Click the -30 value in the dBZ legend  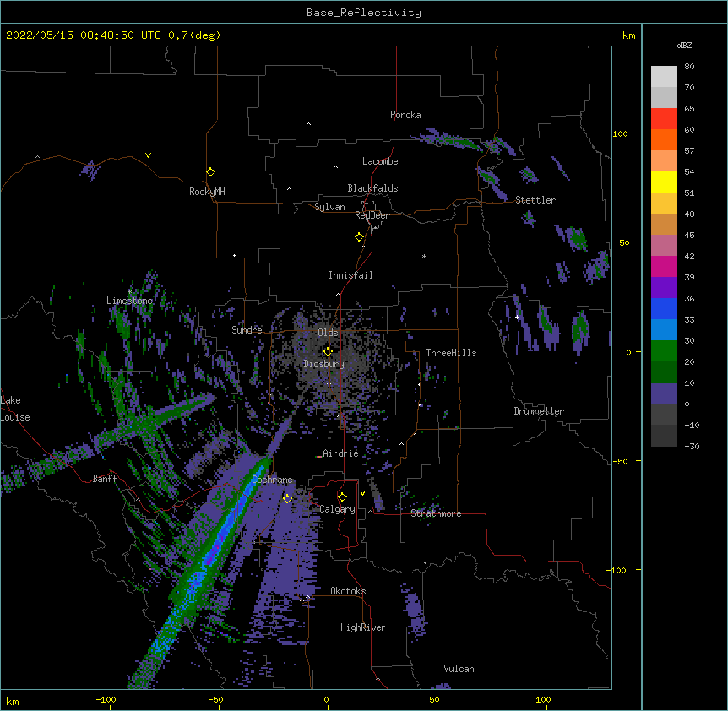[692, 447]
